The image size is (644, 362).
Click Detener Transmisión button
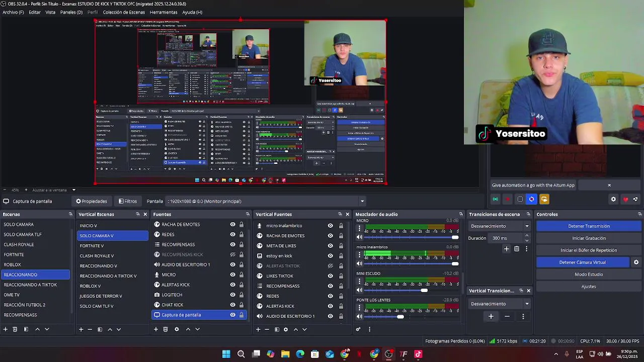click(589, 226)
